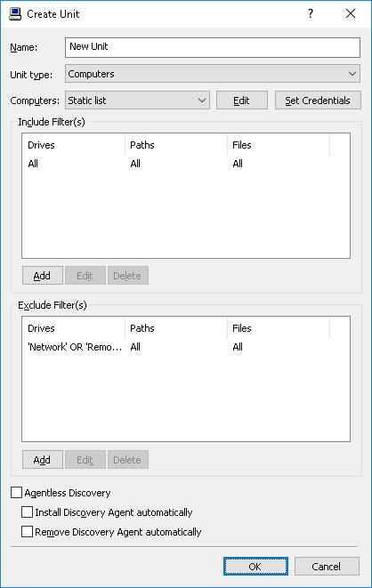372x588 pixels.
Task: Expand the Computers Static list dropdown
Action: tap(137, 101)
